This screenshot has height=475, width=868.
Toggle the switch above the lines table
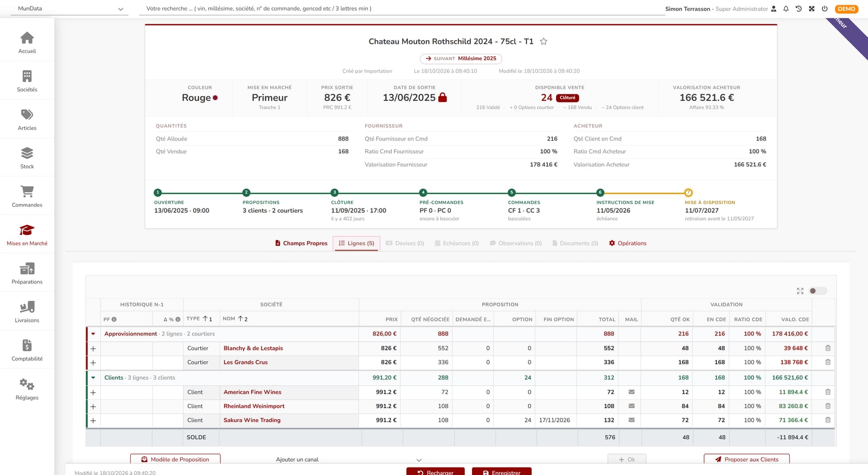tap(818, 291)
